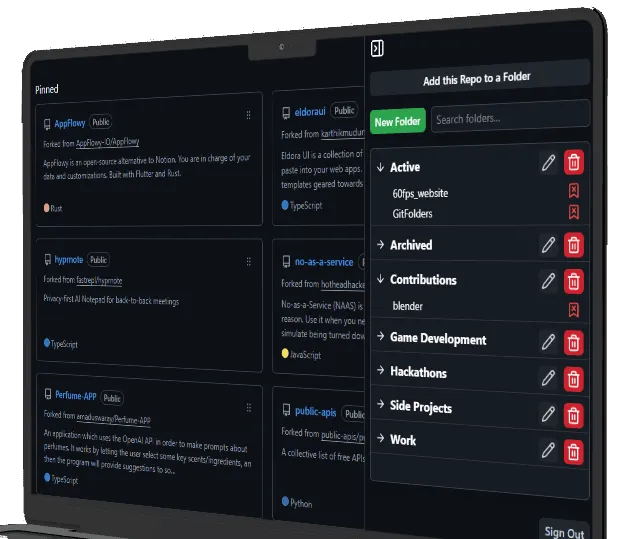Grab the AppFlowy card drag handle

point(248,115)
